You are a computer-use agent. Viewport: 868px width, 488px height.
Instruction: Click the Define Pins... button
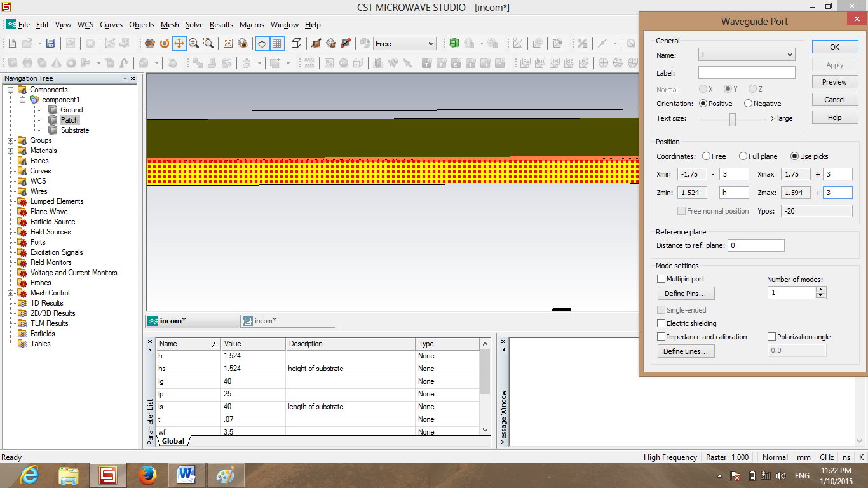pos(686,294)
